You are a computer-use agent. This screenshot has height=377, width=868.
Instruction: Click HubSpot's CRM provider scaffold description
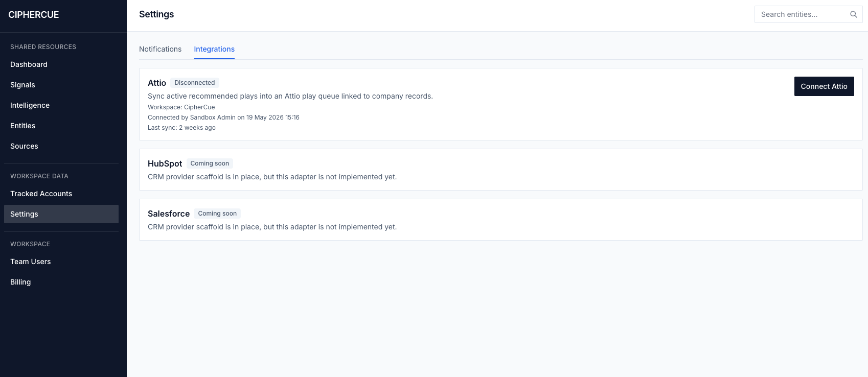pos(272,177)
